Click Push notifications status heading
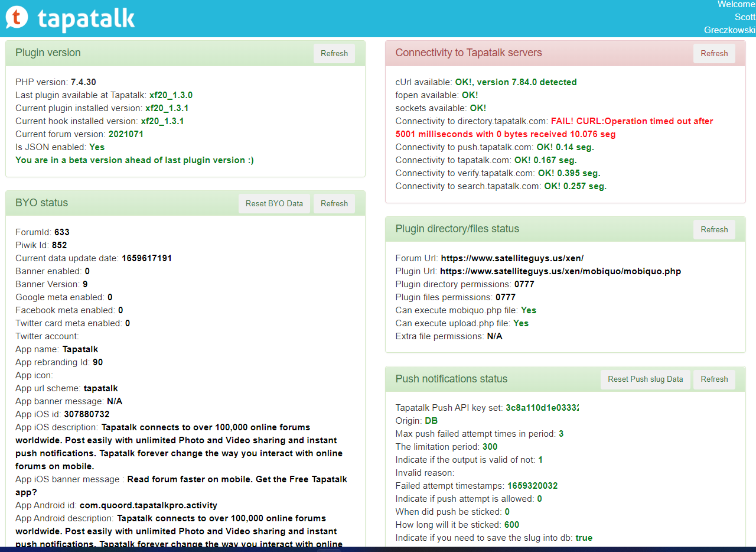The image size is (756, 552). pyautogui.click(x=451, y=379)
